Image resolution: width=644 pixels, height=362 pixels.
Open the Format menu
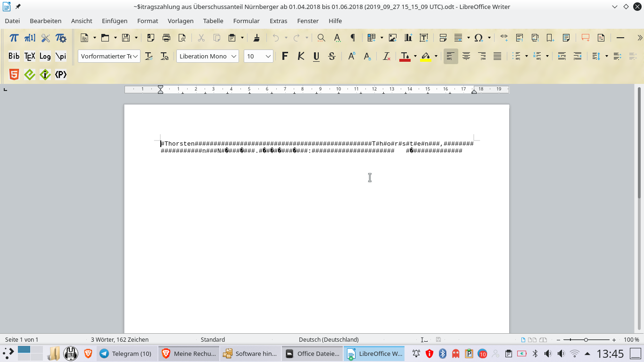click(x=148, y=21)
